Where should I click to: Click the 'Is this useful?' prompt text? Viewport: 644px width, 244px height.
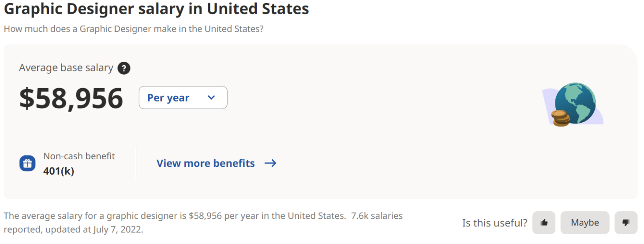pos(494,223)
